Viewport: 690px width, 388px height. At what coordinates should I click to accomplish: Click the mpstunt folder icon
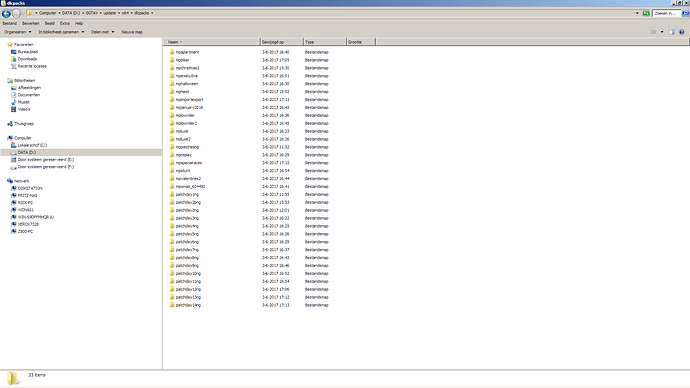(x=172, y=171)
